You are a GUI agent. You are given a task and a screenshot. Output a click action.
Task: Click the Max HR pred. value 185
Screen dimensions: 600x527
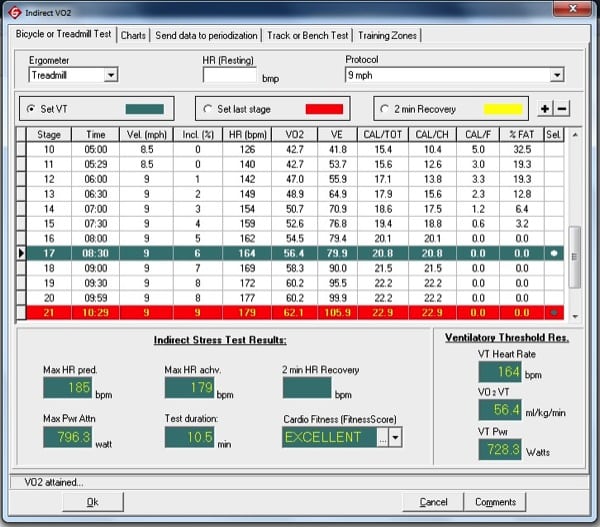[x=67, y=388]
